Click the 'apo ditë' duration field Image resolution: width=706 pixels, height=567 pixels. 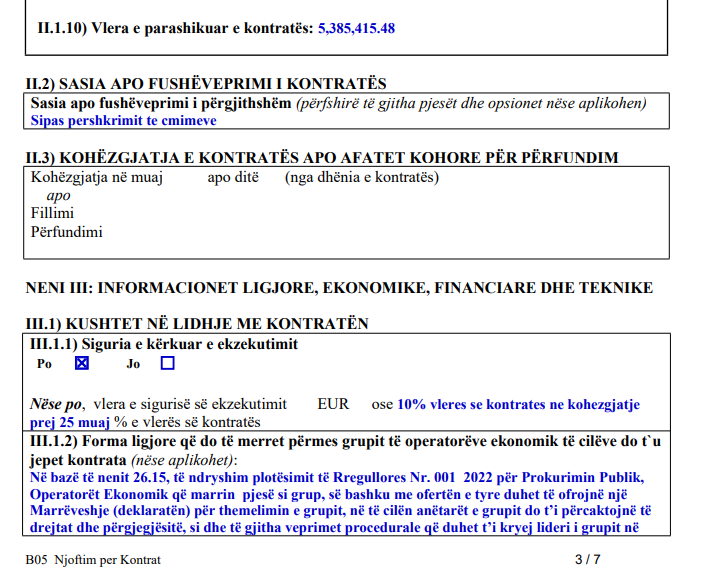(233, 178)
